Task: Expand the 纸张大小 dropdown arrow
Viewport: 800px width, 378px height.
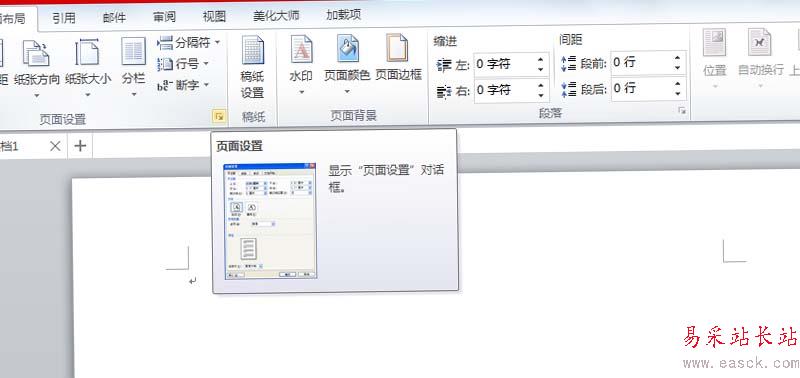Action: [88, 95]
